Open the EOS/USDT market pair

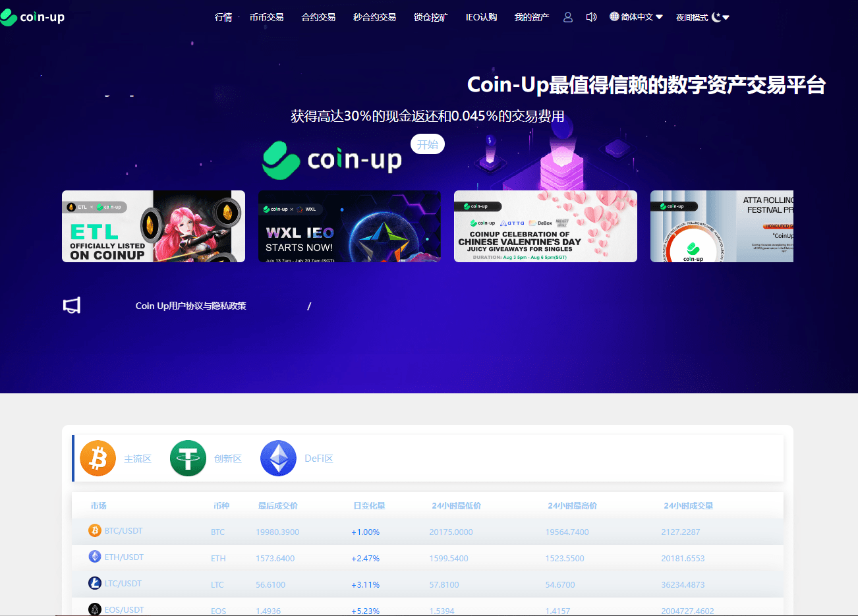pyautogui.click(x=124, y=609)
